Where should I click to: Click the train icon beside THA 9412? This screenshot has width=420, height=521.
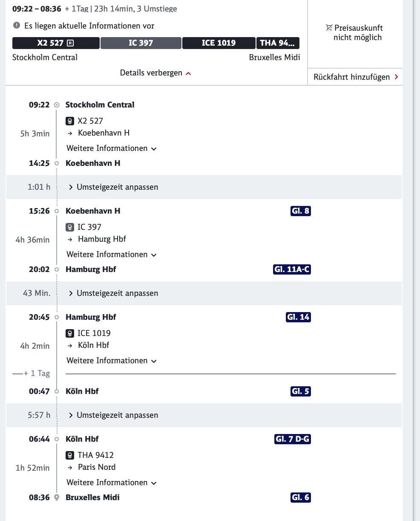point(70,455)
